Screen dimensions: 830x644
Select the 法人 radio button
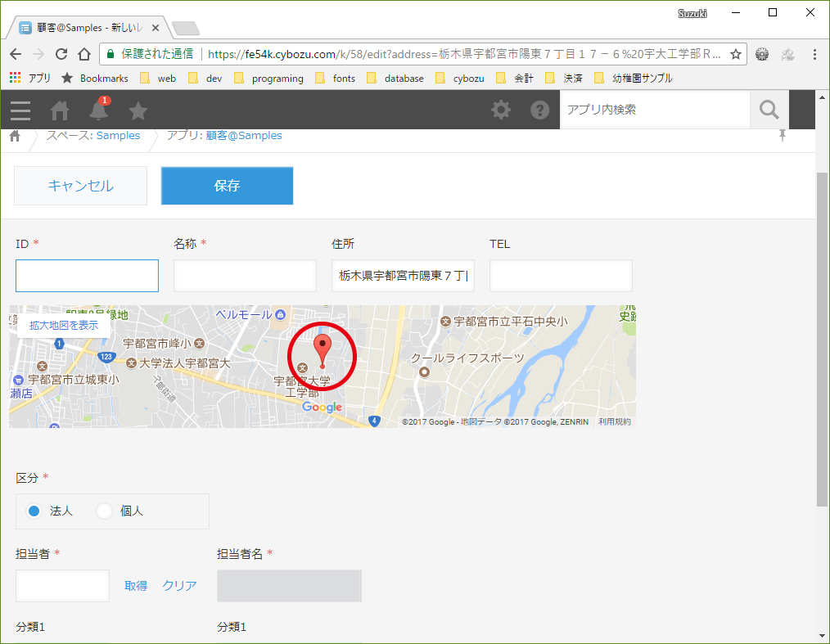[34, 511]
